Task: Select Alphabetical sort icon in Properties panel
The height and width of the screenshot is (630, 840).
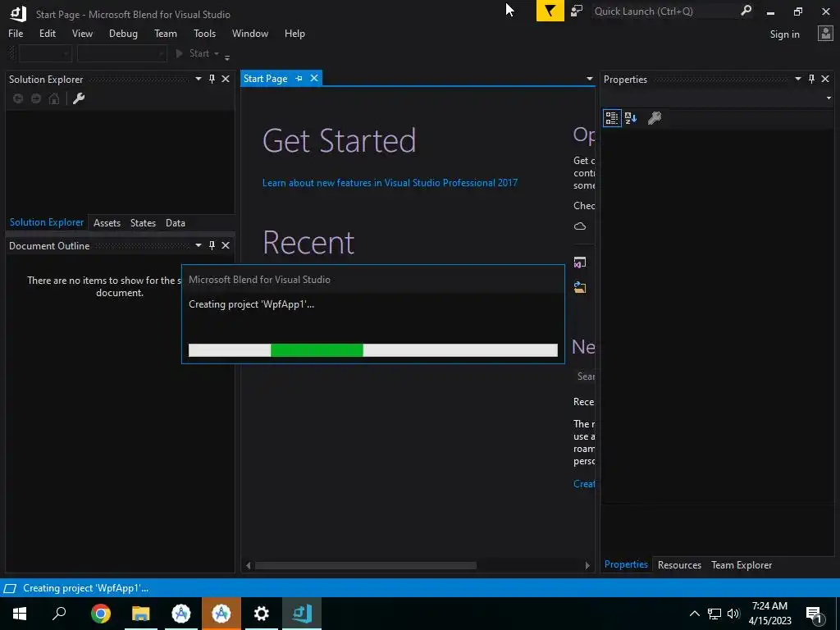Action: pos(631,118)
